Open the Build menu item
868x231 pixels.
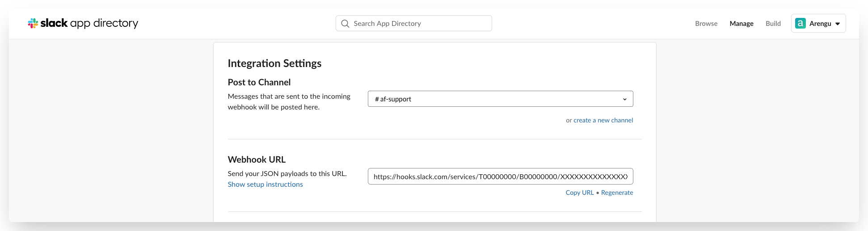773,24
